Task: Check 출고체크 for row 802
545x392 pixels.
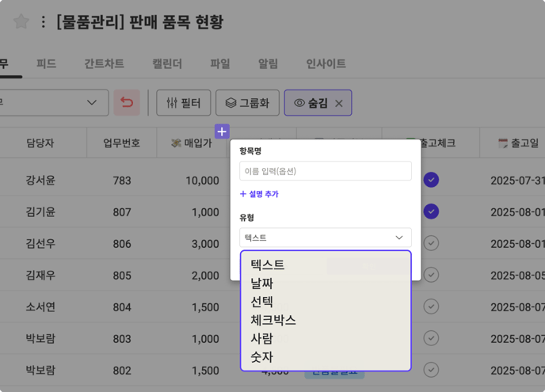Action: coord(431,370)
